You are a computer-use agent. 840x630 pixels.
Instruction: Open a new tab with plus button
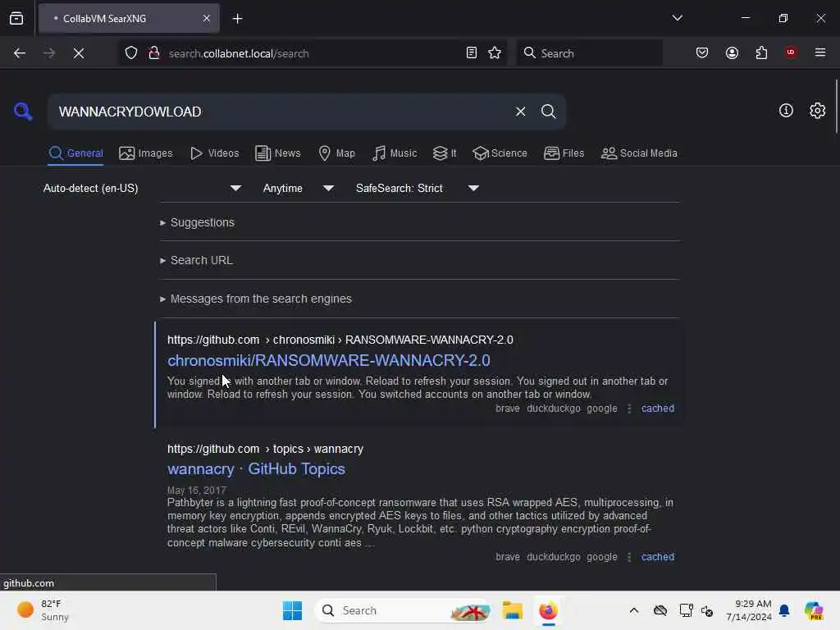pyautogui.click(x=237, y=19)
